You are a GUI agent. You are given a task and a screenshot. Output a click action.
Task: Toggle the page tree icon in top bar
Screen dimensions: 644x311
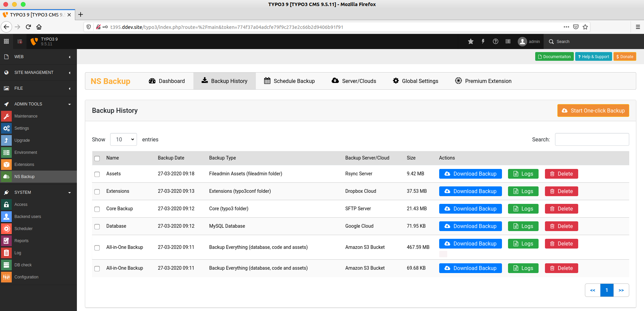pos(20,41)
